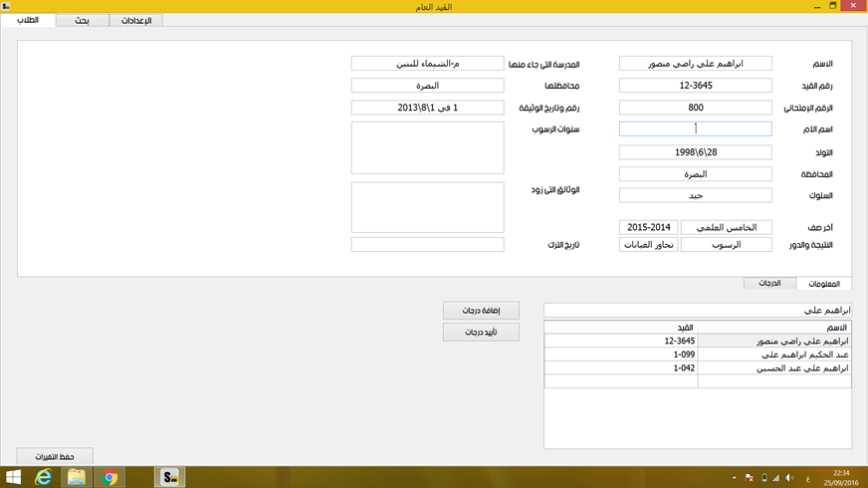The width and height of the screenshot is (868, 488).
Task: Click the Windows Start button
Action: tap(14, 477)
